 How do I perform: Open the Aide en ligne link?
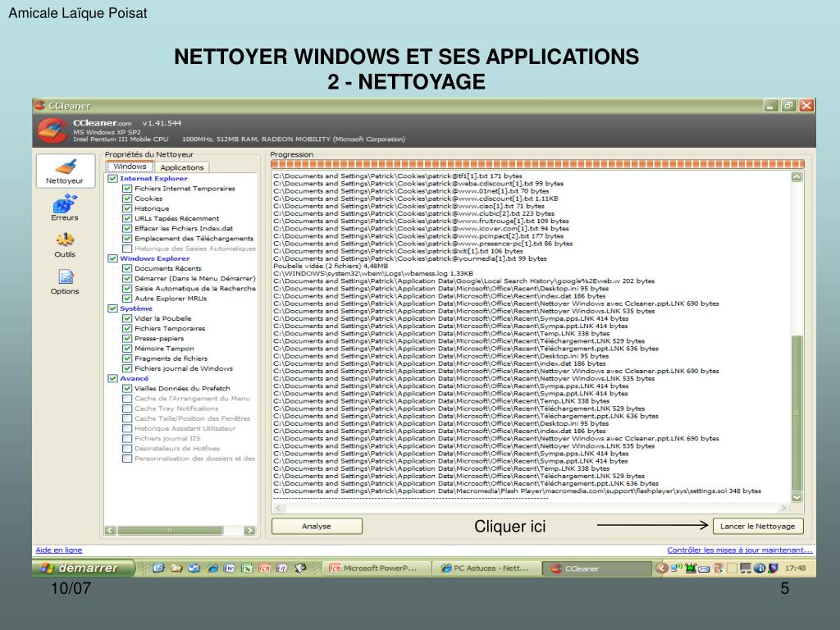(x=59, y=550)
